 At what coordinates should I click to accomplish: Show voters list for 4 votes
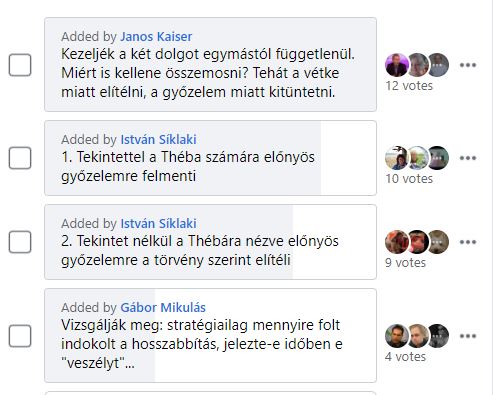click(x=405, y=357)
